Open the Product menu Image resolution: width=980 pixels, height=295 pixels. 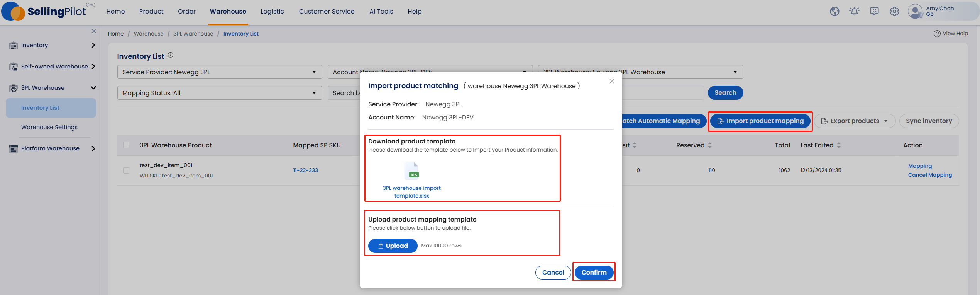pos(151,12)
